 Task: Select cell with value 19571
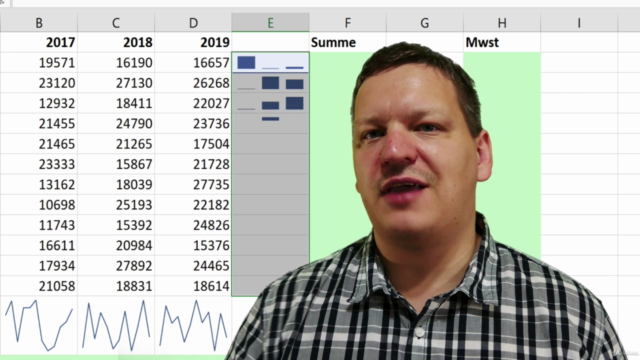point(39,63)
